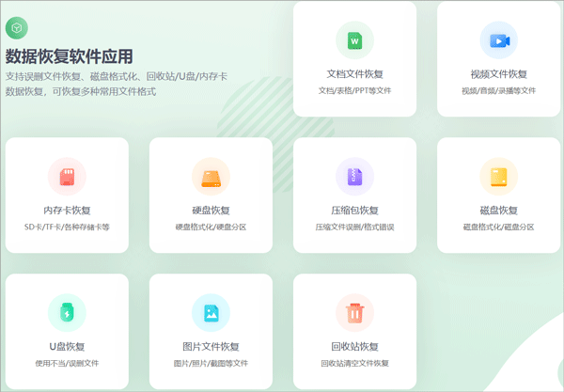Click the 回收站清空文件恢复 subtitle
Screen dimensions: 564x392
pyautogui.click(x=354, y=363)
